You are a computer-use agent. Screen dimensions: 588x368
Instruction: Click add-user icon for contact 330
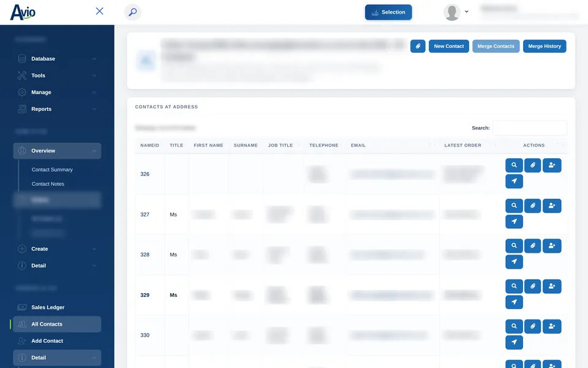[552, 327]
